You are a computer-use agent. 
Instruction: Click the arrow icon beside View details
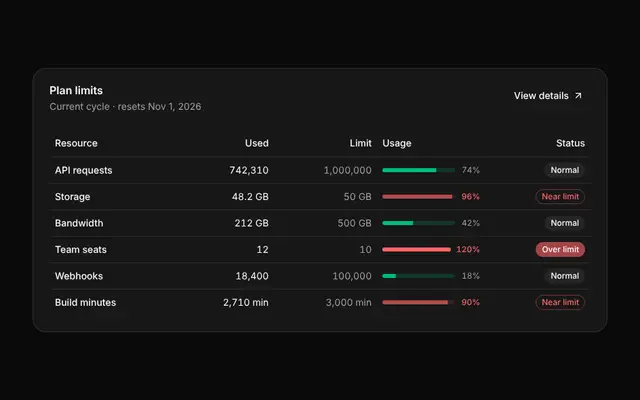click(x=578, y=96)
